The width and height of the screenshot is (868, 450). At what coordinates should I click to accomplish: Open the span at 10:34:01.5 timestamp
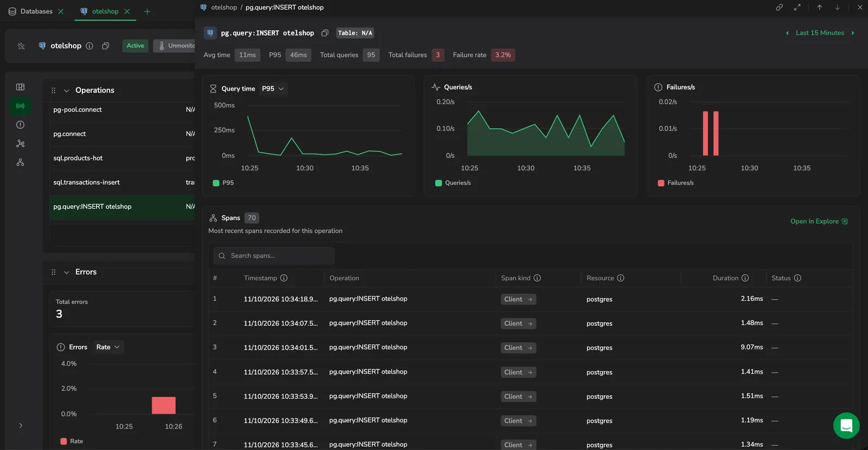pyautogui.click(x=531, y=347)
